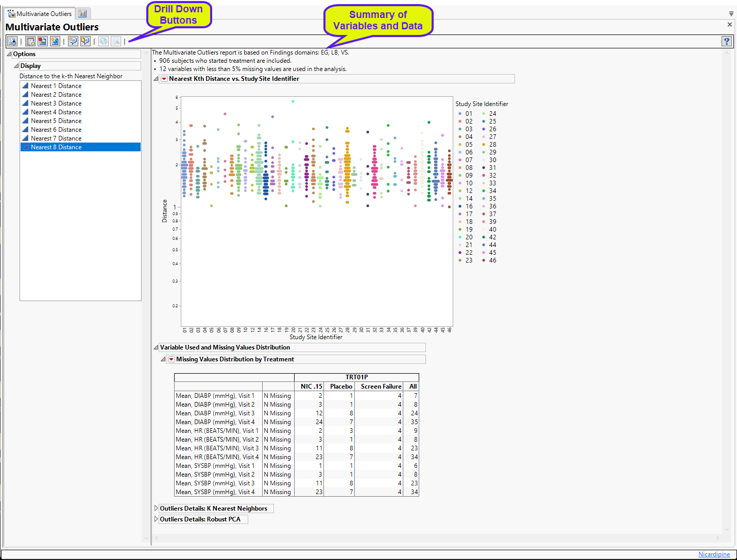737x560 pixels.
Task: Collapse the Options panel disclosure triangle
Action: (9, 54)
